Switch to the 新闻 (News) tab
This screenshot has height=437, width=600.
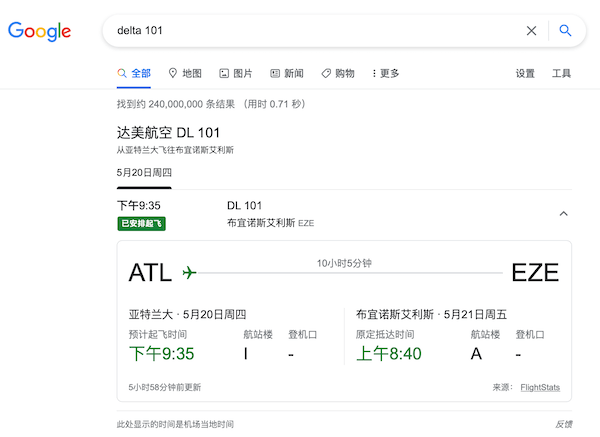pos(287,73)
